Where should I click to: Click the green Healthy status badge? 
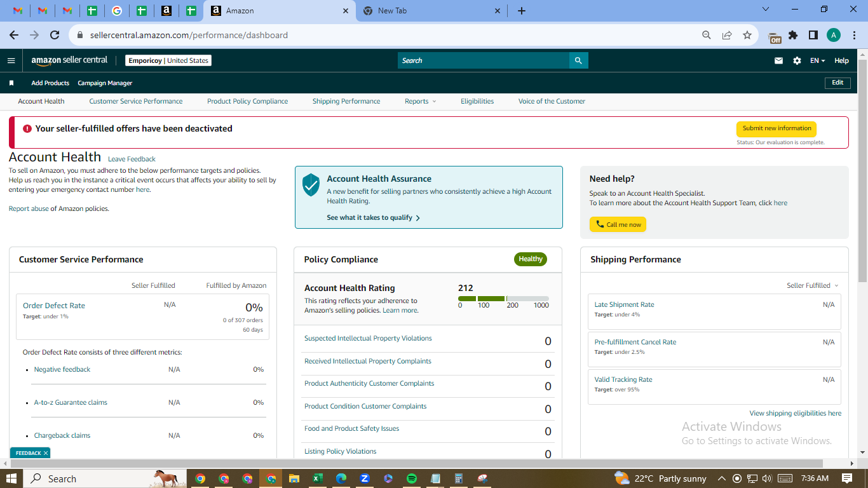tap(531, 259)
